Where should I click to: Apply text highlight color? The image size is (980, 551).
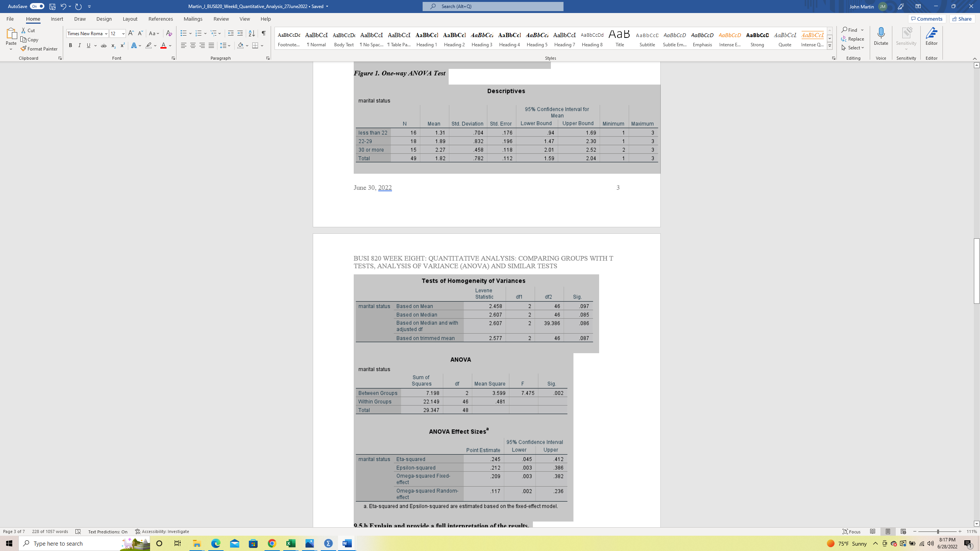click(x=149, y=45)
